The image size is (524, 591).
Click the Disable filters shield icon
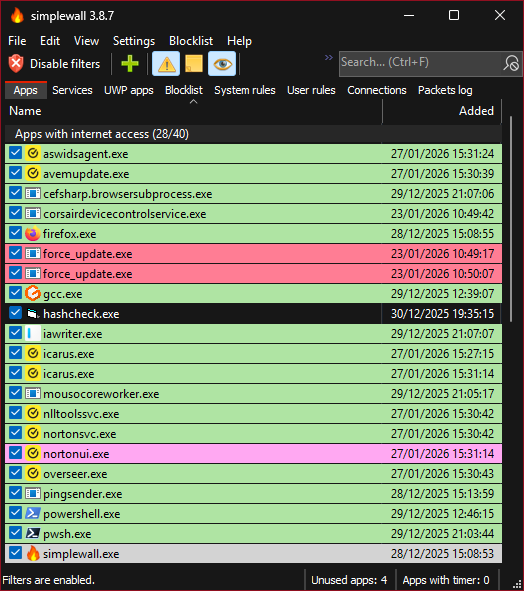click(16, 63)
